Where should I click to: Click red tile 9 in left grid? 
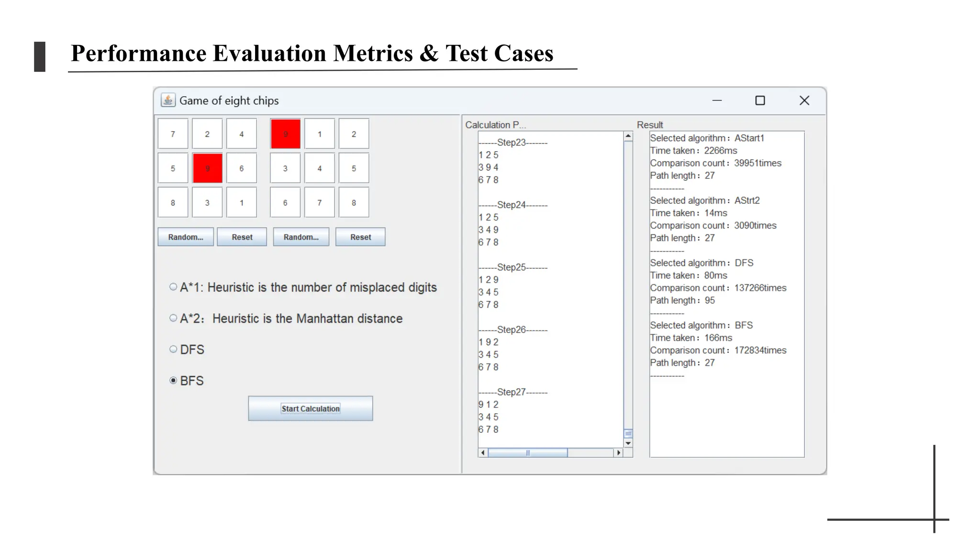(207, 168)
